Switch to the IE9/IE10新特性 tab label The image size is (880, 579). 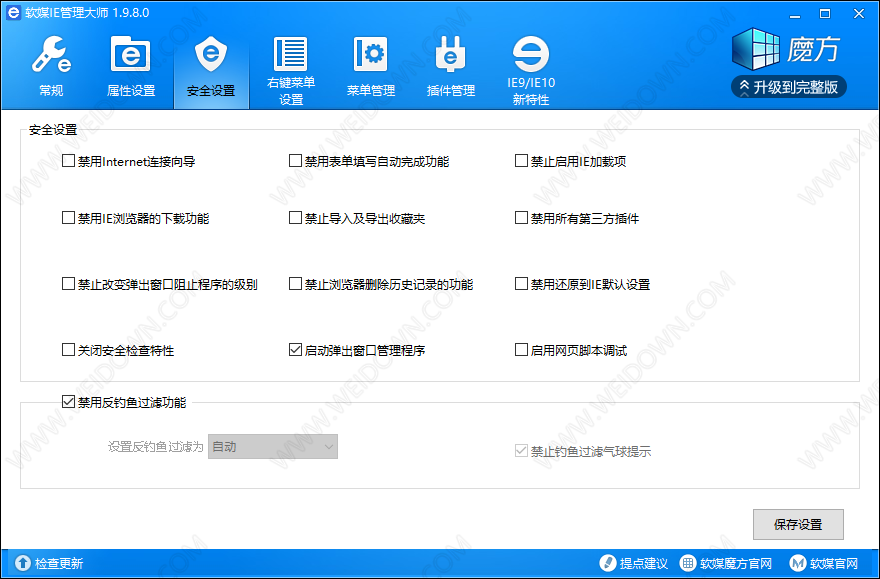tap(531, 91)
